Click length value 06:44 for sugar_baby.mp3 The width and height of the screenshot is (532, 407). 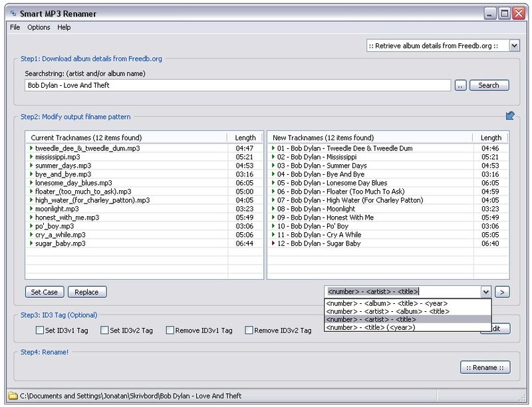(245, 243)
